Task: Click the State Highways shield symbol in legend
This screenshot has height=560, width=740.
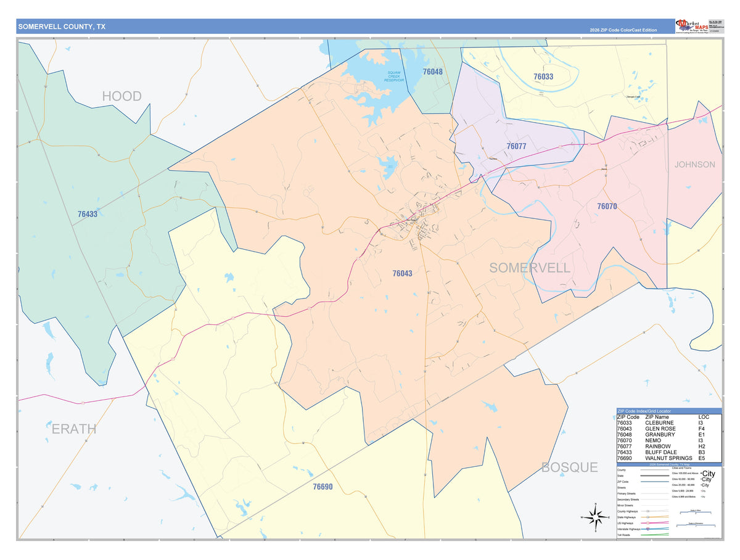Action: coord(647,517)
